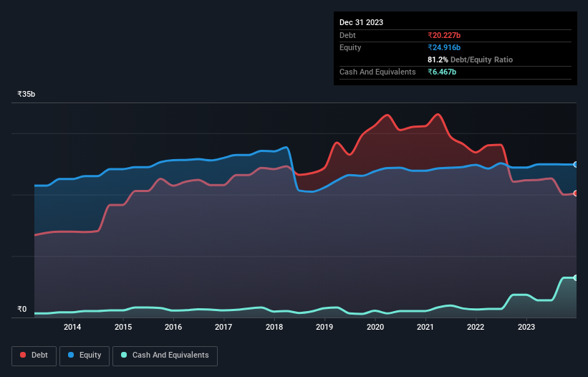This screenshot has width=588, height=377.
Task: Click the Debt label in tooltip
Action: (x=347, y=35)
